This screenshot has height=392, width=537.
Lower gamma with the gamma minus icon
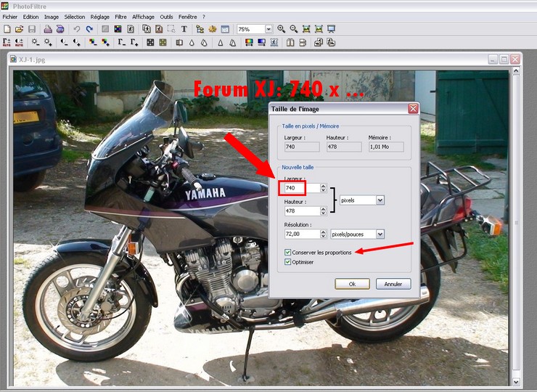click(122, 43)
